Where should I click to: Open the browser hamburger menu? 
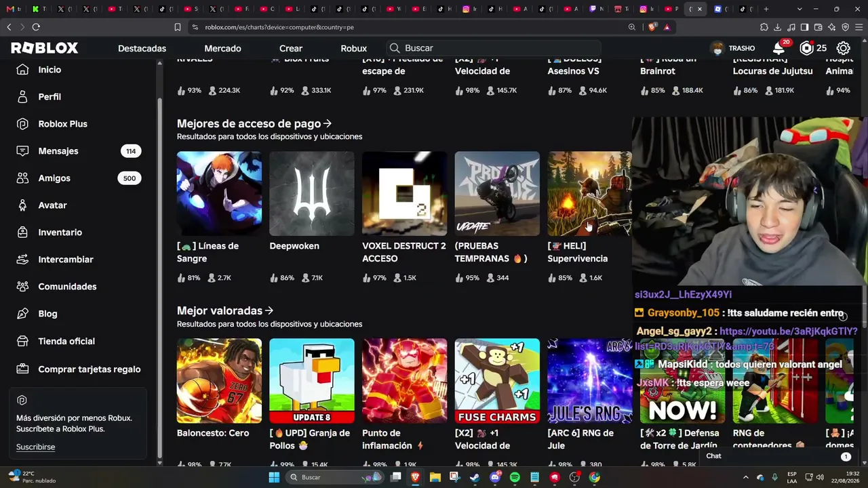click(859, 27)
